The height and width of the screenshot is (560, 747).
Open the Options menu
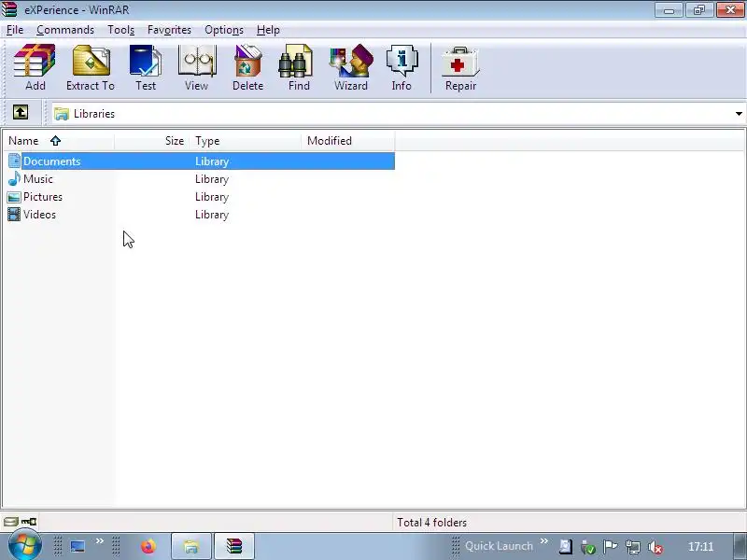[224, 30]
